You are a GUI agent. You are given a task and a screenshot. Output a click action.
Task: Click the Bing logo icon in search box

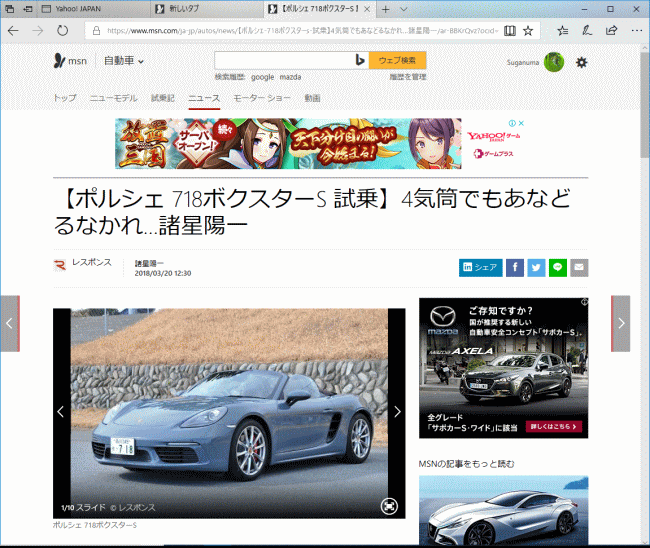[360, 61]
